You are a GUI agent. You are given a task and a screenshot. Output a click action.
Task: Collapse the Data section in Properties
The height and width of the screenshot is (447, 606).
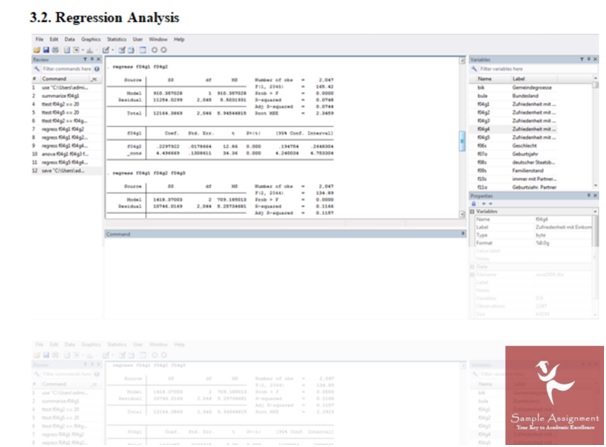tap(472, 267)
